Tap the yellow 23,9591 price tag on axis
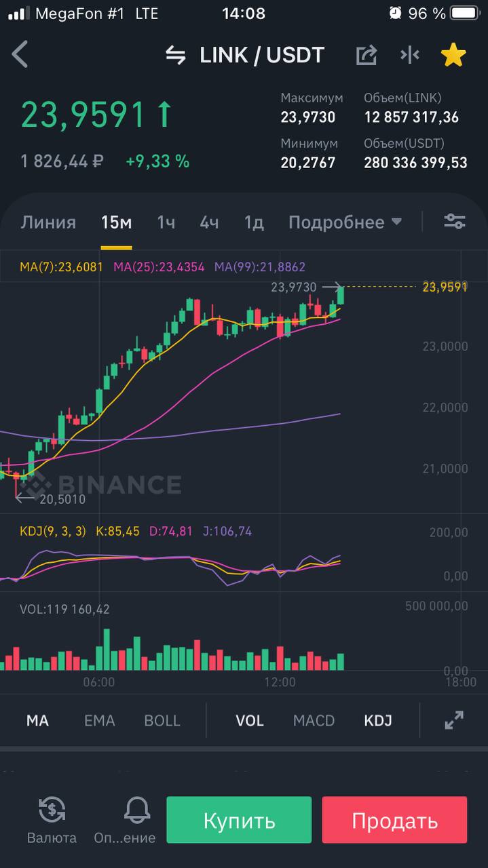The image size is (488, 868). 445,287
